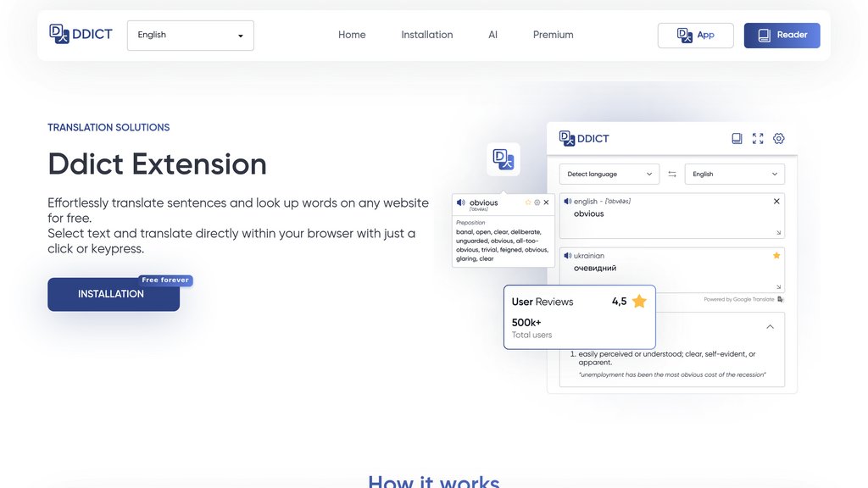868x488 pixels.
Task: Click the source text box containing obvious
Action: coord(671,216)
